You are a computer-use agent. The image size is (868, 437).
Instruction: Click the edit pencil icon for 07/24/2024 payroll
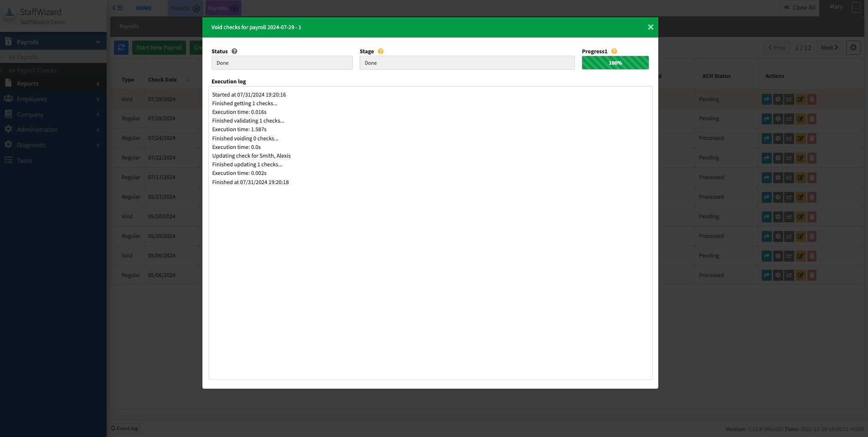[801, 139]
